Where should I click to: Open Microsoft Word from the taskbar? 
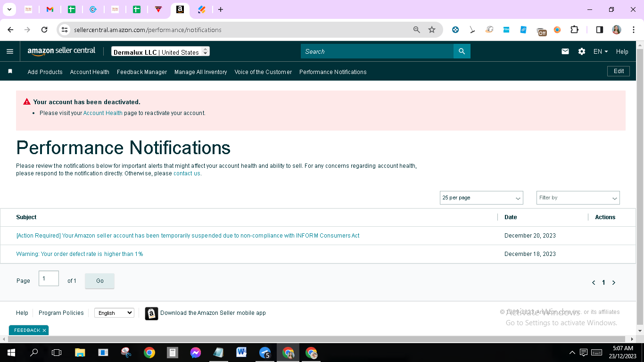[x=242, y=353]
